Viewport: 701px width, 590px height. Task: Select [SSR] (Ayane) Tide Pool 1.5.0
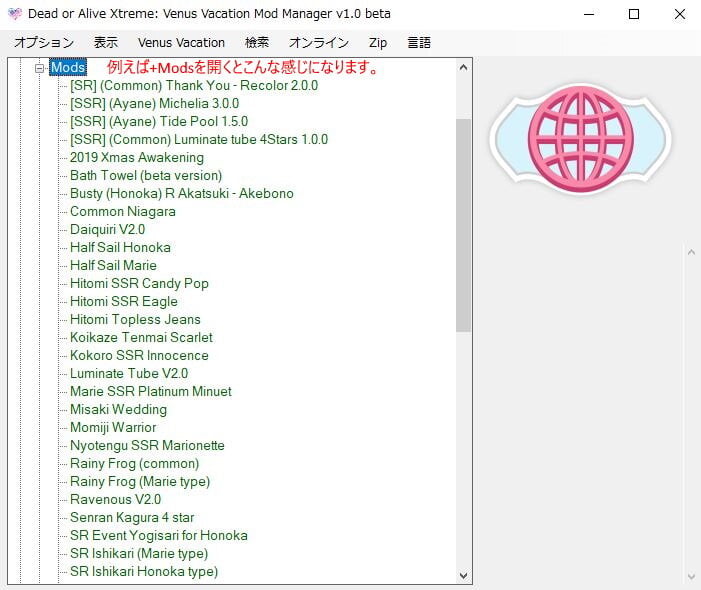pyautogui.click(x=159, y=121)
